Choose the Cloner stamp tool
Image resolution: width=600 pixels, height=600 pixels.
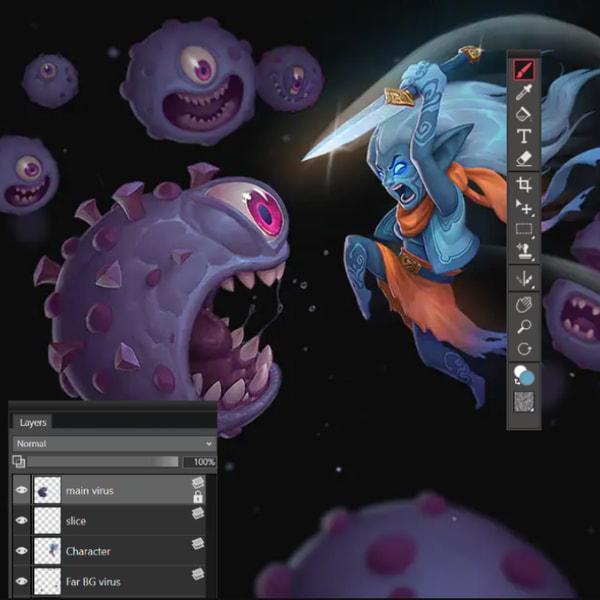523,251
